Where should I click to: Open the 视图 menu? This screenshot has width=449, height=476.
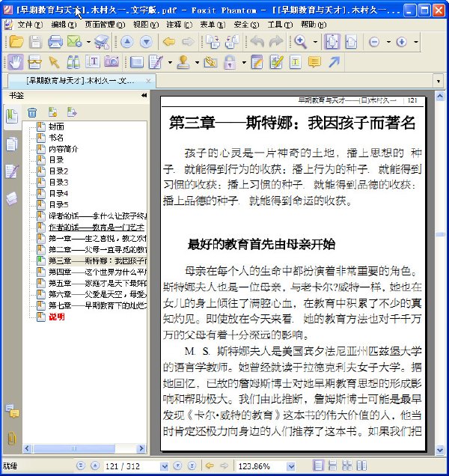146,25
